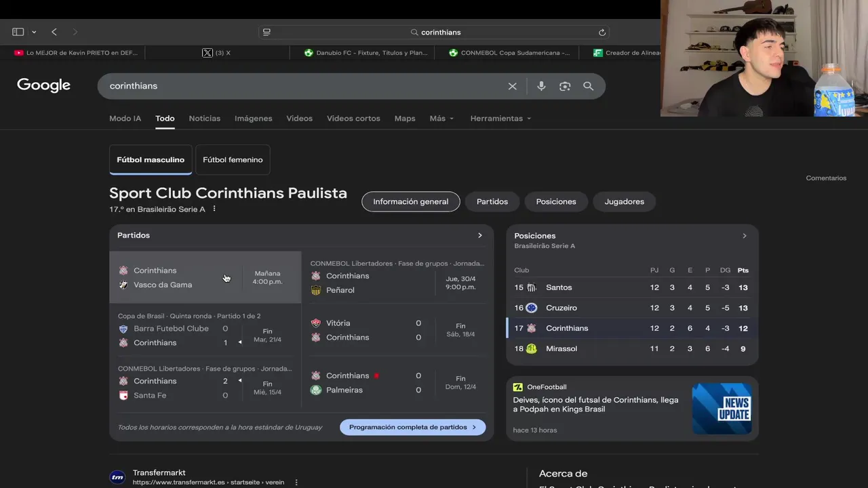Image resolution: width=868 pixels, height=488 pixels.
Task: Click the News Update thumbnail image
Action: point(722,409)
